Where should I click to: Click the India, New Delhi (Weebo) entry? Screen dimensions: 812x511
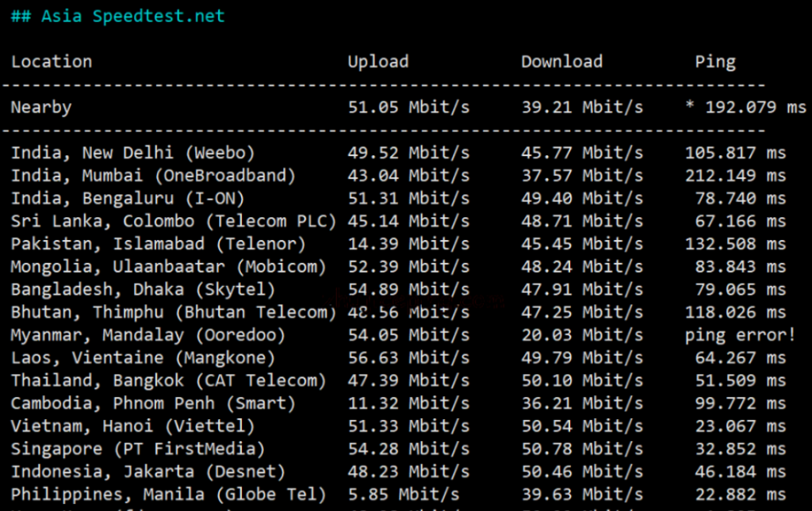133,153
